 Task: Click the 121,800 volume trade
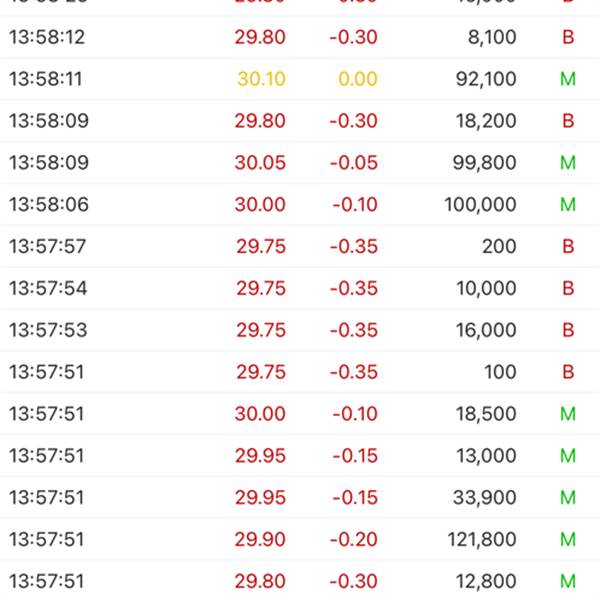click(x=480, y=540)
